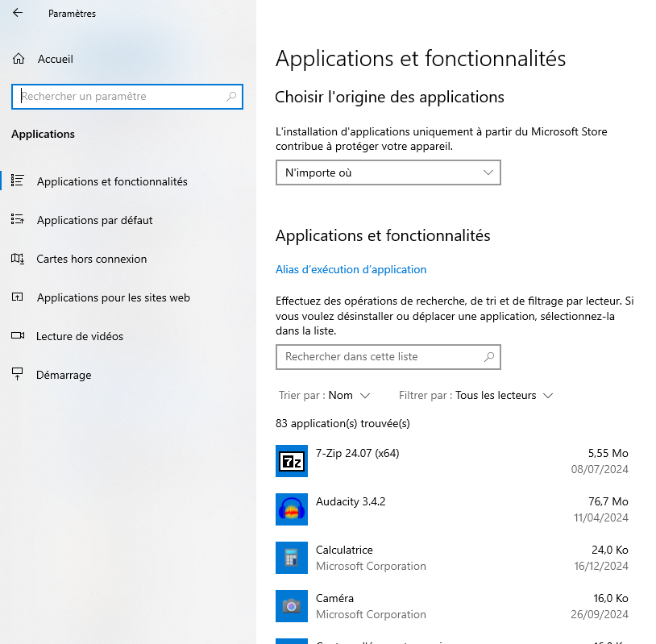656x644 pixels.
Task: Click the 11/04/2024 install date
Action: point(601,517)
